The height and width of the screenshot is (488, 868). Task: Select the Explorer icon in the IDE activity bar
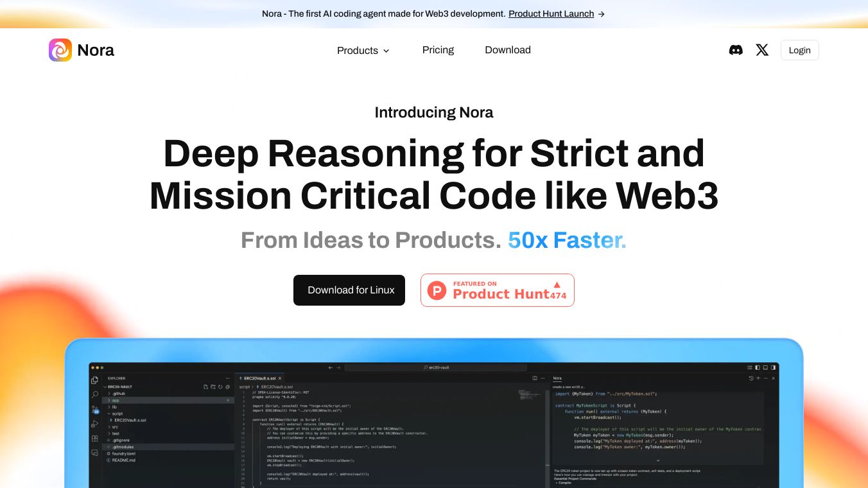95,381
